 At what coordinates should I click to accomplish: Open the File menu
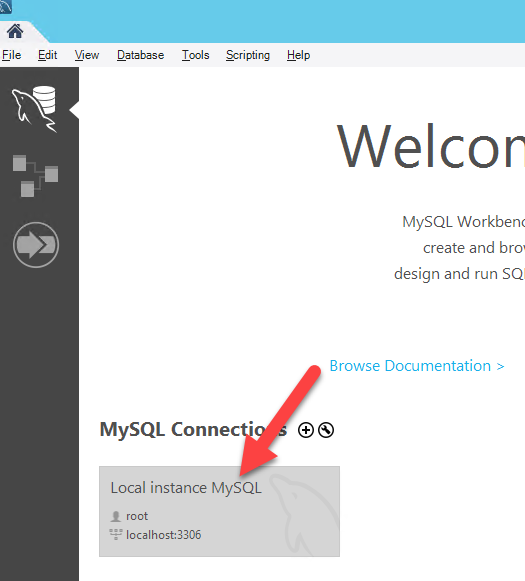tap(11, 55)
